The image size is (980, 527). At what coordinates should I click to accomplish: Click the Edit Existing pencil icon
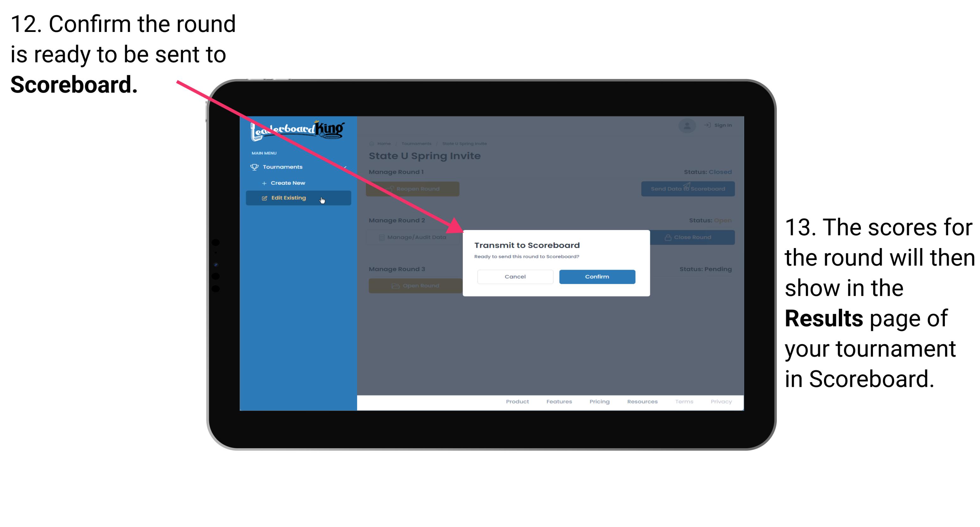[264, 197]
